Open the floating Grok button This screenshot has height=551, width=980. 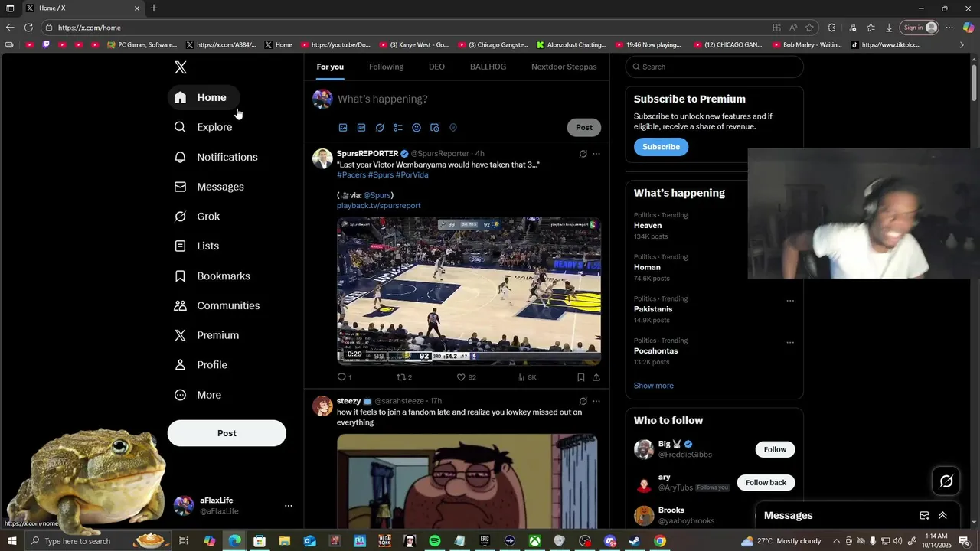tap(946, 481)
